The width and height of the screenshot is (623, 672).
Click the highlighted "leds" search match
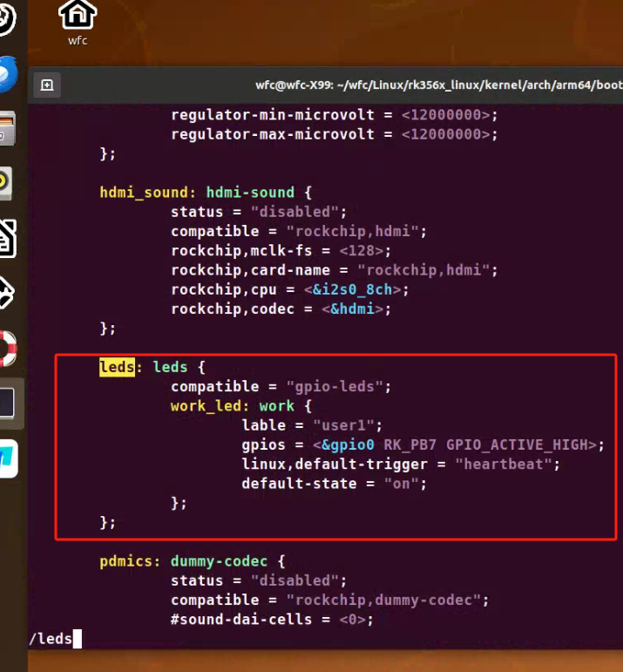[117, 367]
